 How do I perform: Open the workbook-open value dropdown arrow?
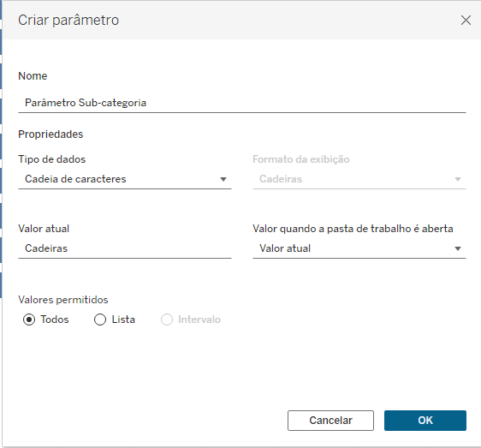(458, 248)
